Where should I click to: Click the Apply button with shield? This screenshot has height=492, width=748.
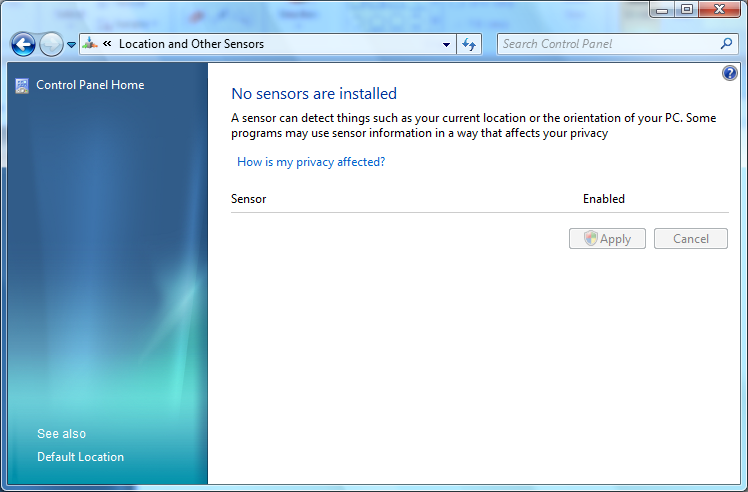[x=607, y=239]
